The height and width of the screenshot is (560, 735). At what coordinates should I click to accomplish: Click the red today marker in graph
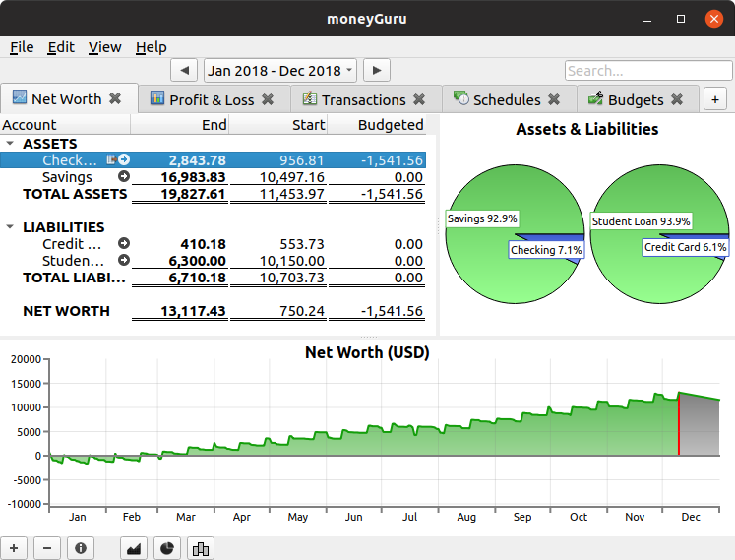pyautogui.click(x=679, y=424)
